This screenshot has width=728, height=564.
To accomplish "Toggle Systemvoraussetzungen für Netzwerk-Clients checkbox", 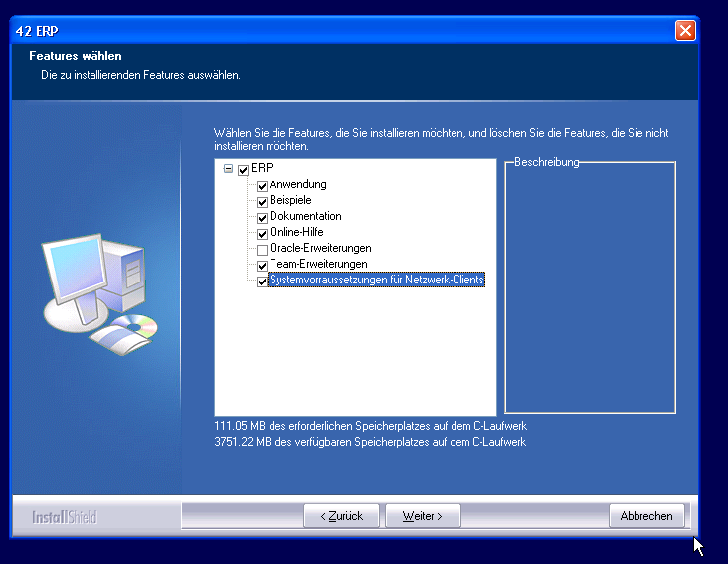I will 262,282.
